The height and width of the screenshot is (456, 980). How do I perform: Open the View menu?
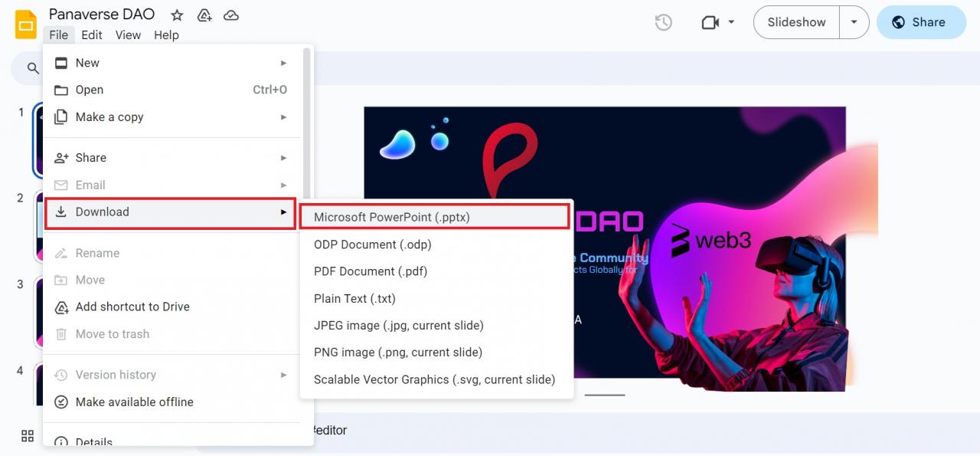coord(128,34)
